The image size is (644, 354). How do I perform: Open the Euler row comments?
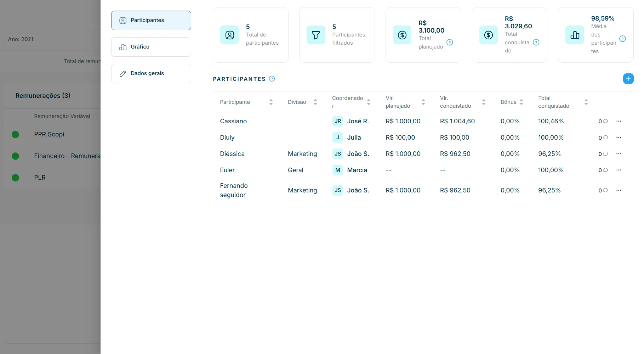coord(603,170)
